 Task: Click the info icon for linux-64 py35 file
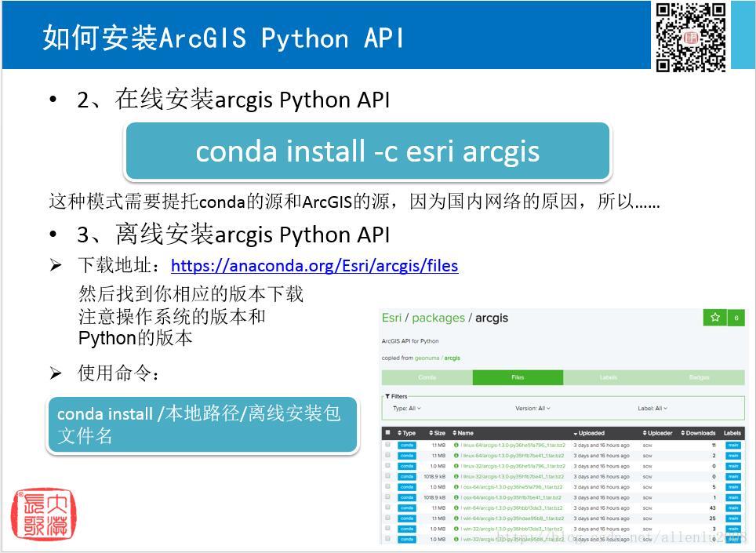coord(456,456)
